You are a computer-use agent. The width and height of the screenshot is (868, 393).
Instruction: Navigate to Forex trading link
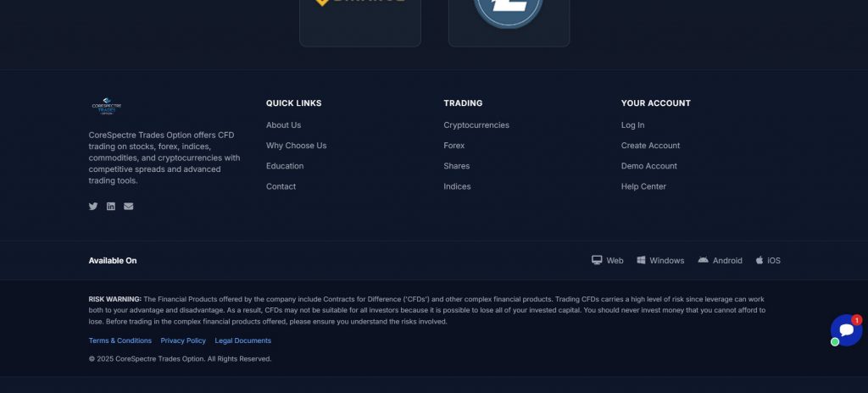pyautogui.click(x=454, y=146)
